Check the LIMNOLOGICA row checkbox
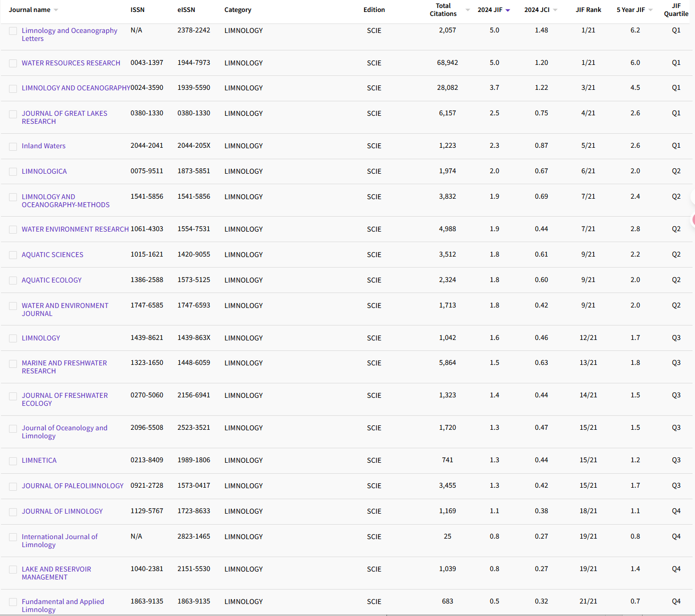 click(x=13, y=172)
